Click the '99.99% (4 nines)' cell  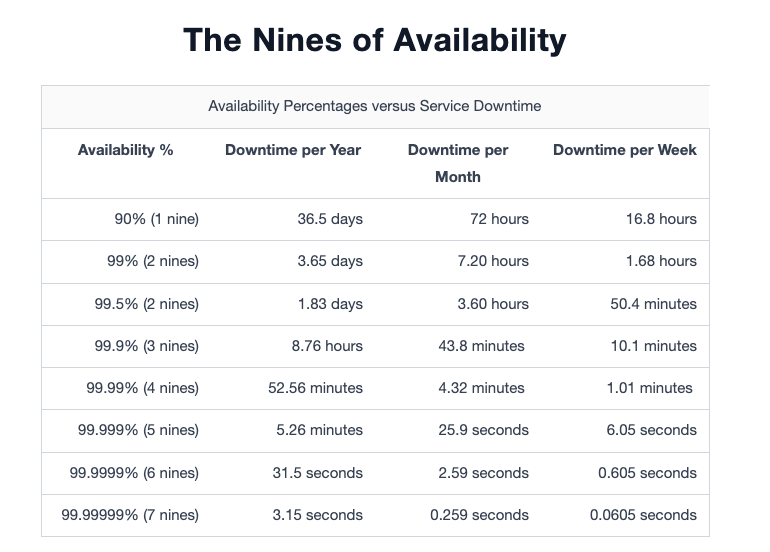pos(142,388)
